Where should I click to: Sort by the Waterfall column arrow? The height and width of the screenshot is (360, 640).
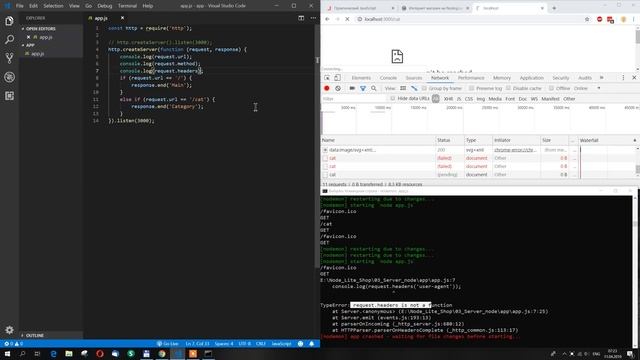coord(635,140)
